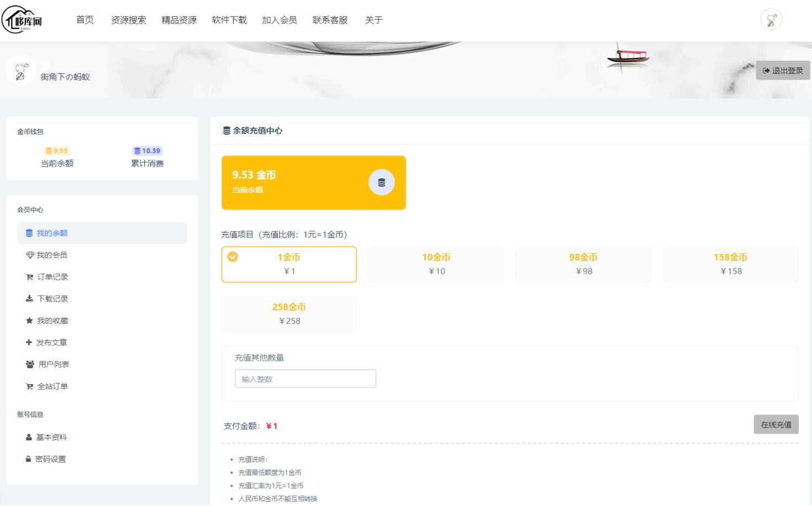
Task: Click the diamond icon for 我的会员
Action: point(29,254)
